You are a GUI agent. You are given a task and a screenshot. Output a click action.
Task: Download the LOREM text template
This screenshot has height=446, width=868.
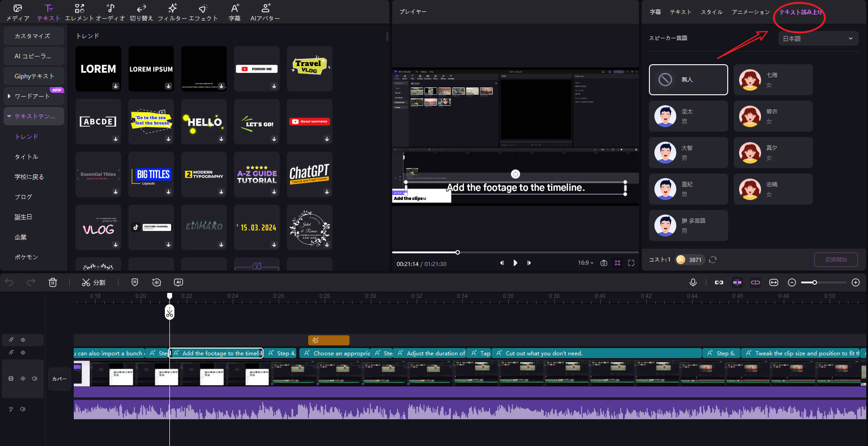[x=116, y=86]
